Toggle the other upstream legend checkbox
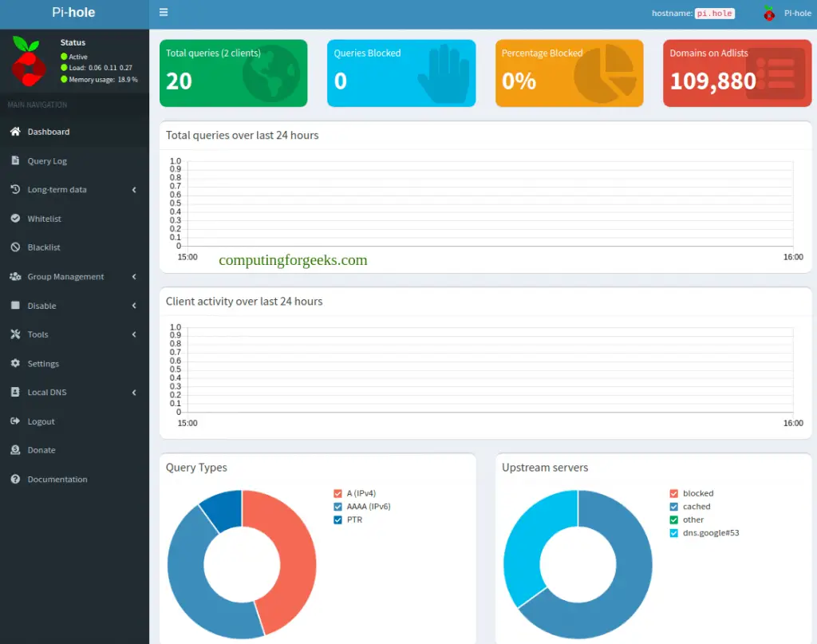 tap(673, 520)
